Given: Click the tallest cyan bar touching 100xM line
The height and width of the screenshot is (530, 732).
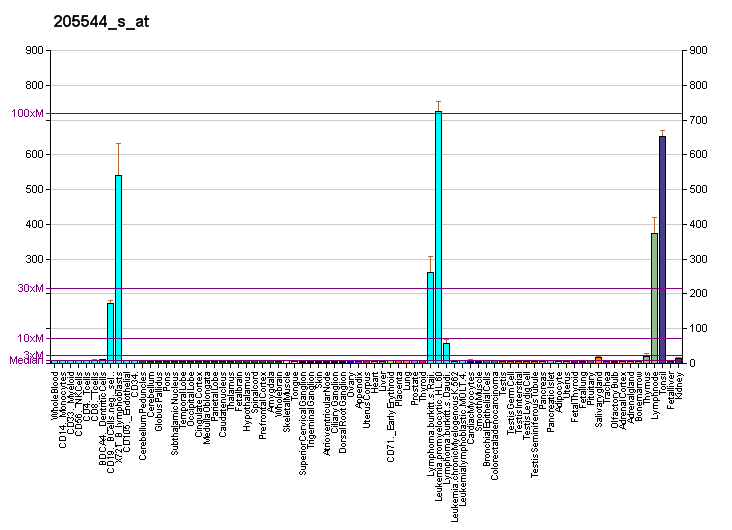Looking at the screenshot, I should [438, 237].
